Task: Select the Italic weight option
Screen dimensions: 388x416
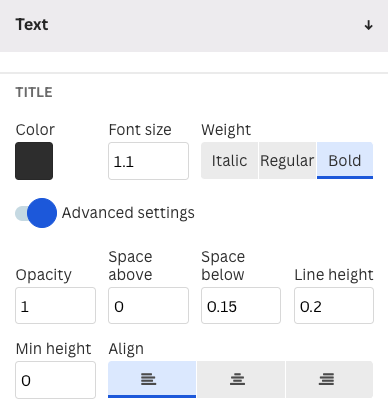Action: [229, 161]
